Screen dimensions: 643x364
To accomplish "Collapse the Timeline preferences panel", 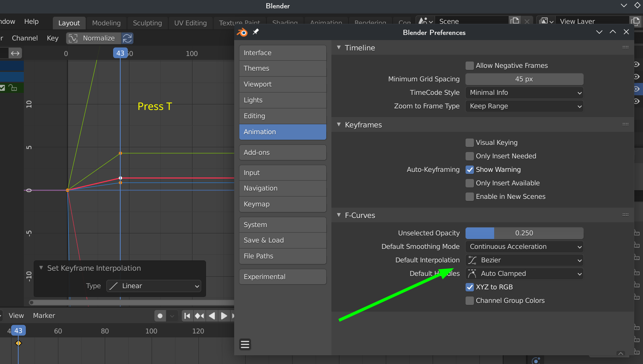I will 339,47.
